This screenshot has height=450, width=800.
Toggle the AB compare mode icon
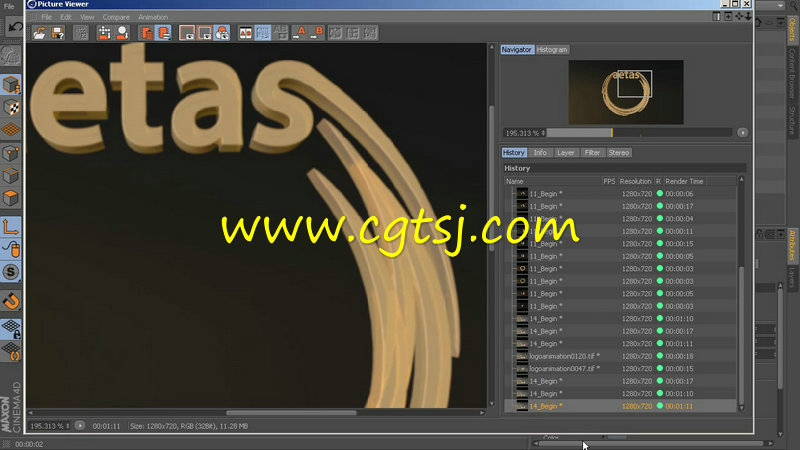(245, 33)
